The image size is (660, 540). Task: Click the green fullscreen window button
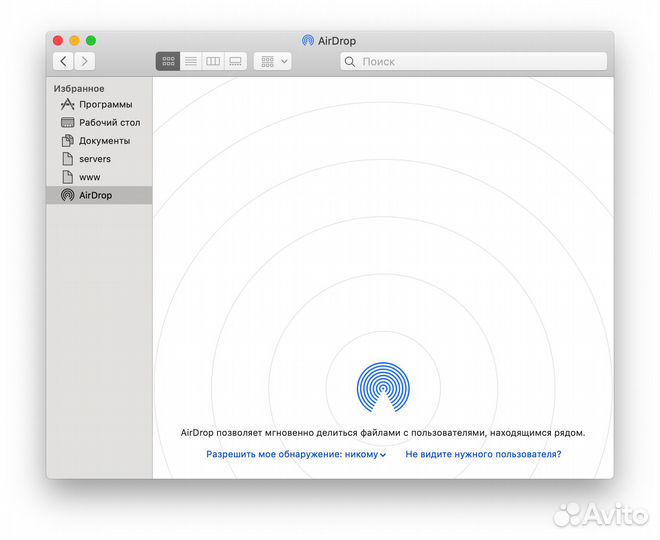coord(91,40)
